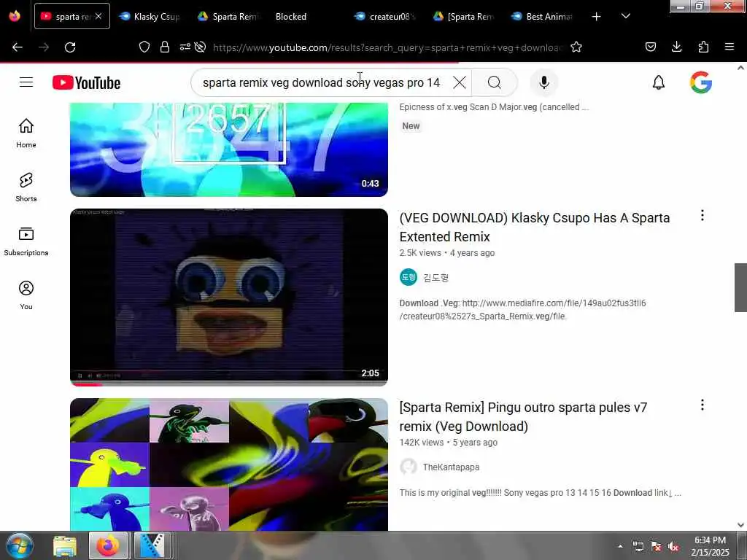
Task: Switch to the Klasky Csup tab
Action: point(150,17)
